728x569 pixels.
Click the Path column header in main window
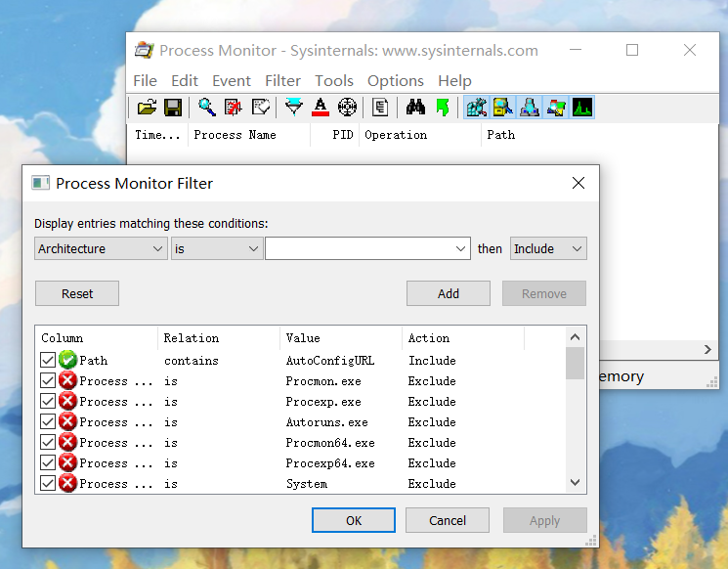click(501, 135)
